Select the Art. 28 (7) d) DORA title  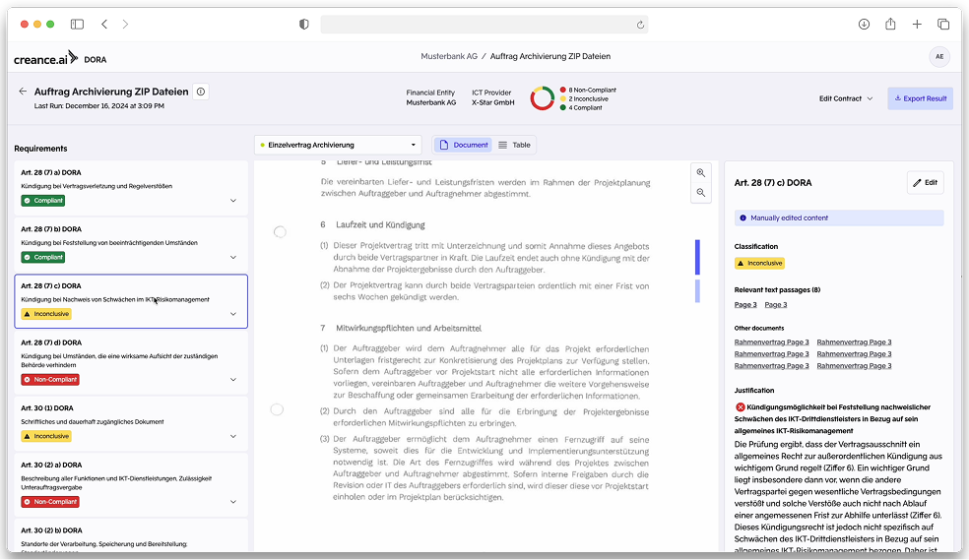point(50,342)
